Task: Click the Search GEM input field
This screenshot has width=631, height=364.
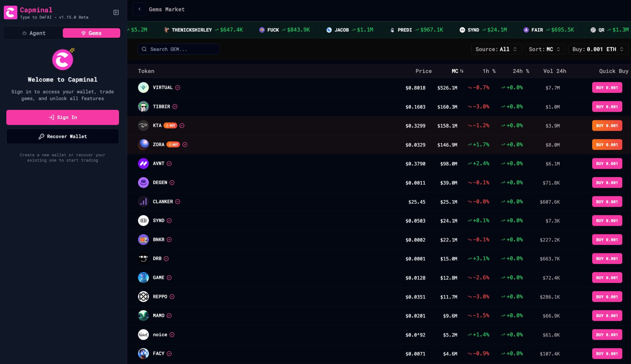Action: (179, 49)
